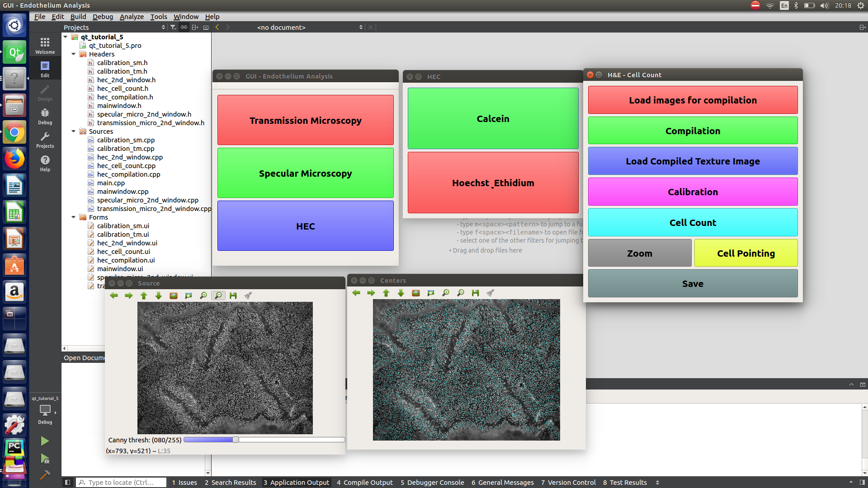The height and width of the screenshot is (488, 868).
Task: Open calibration_sm.ui in Forms tree
Action: (x=123, y=226)
